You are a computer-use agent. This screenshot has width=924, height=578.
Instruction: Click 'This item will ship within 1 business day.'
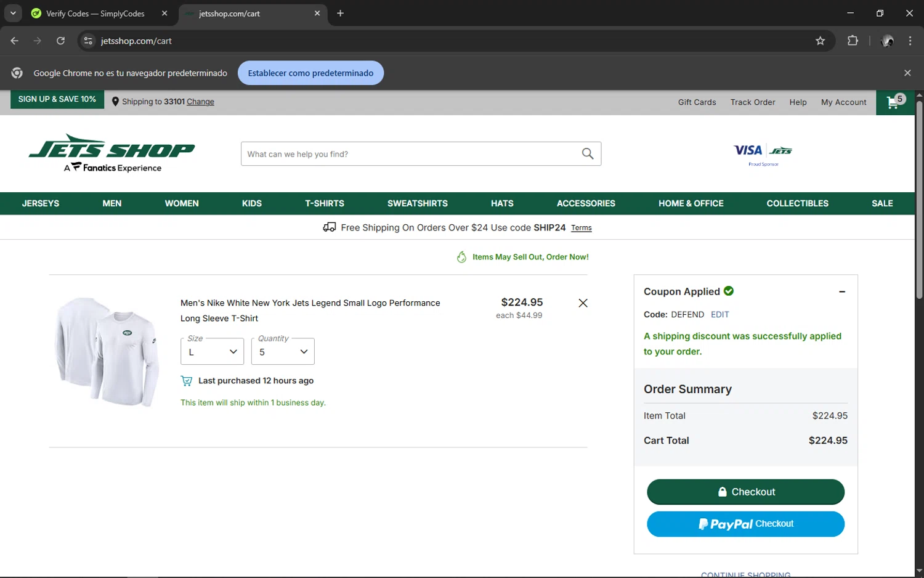click(253, 403)
